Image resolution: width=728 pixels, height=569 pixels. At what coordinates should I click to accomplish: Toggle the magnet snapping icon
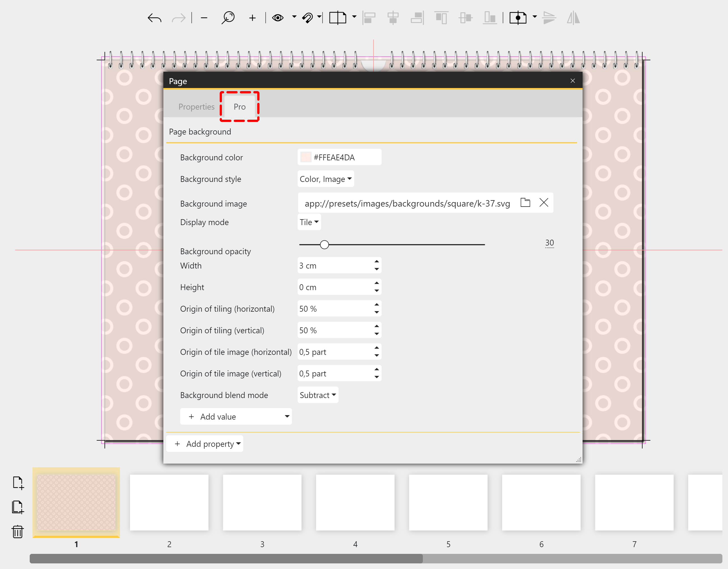307,18
